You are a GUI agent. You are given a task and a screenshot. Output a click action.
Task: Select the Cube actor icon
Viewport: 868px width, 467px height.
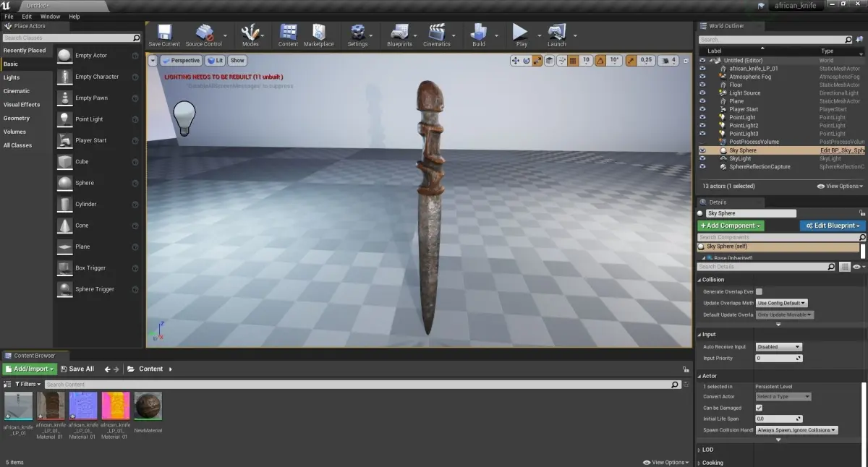(x=64, y=162)
